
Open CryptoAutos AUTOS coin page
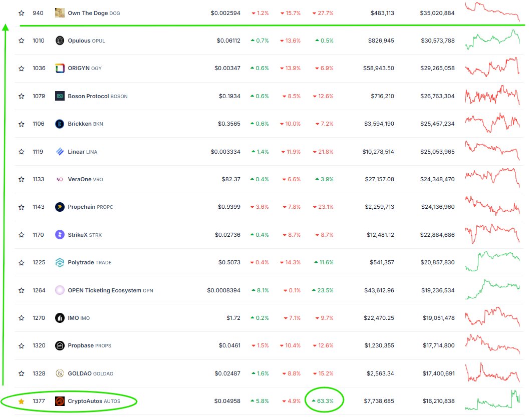pos(94,401)
